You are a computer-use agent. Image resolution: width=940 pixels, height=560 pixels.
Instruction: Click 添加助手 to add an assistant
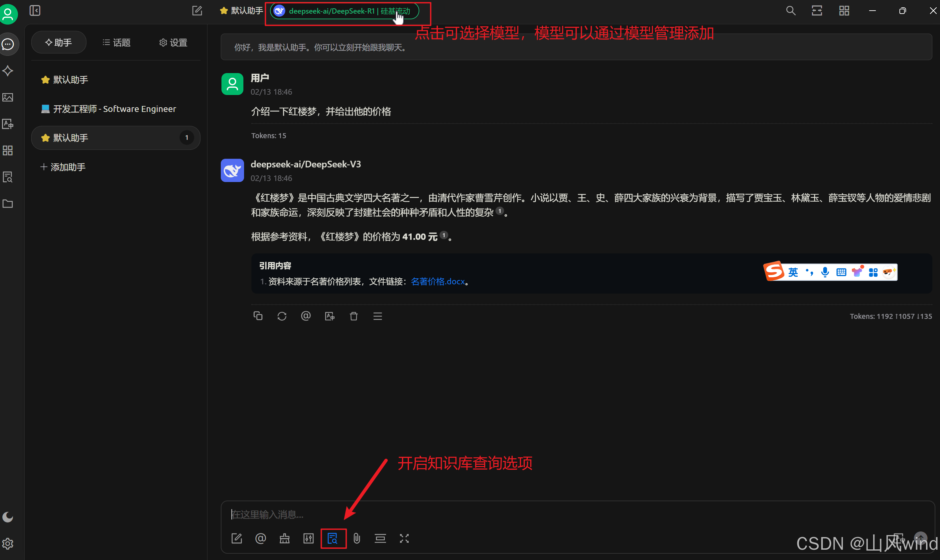point(63,167)
